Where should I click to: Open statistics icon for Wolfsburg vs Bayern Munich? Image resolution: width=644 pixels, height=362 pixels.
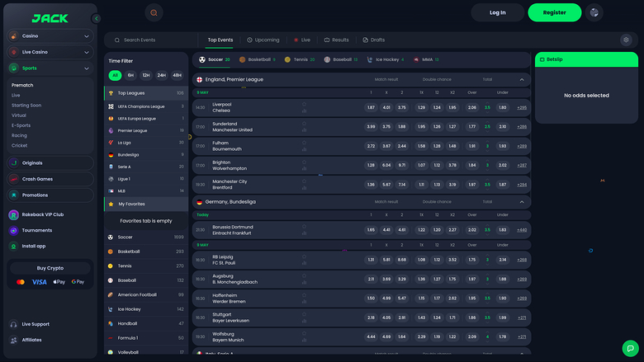click(x=305, y=340)
